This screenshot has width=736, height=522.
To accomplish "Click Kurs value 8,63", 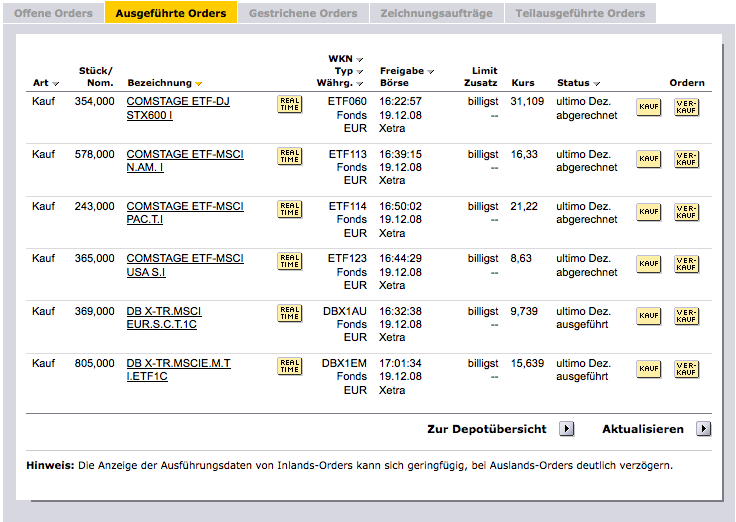I will point(521,259).
